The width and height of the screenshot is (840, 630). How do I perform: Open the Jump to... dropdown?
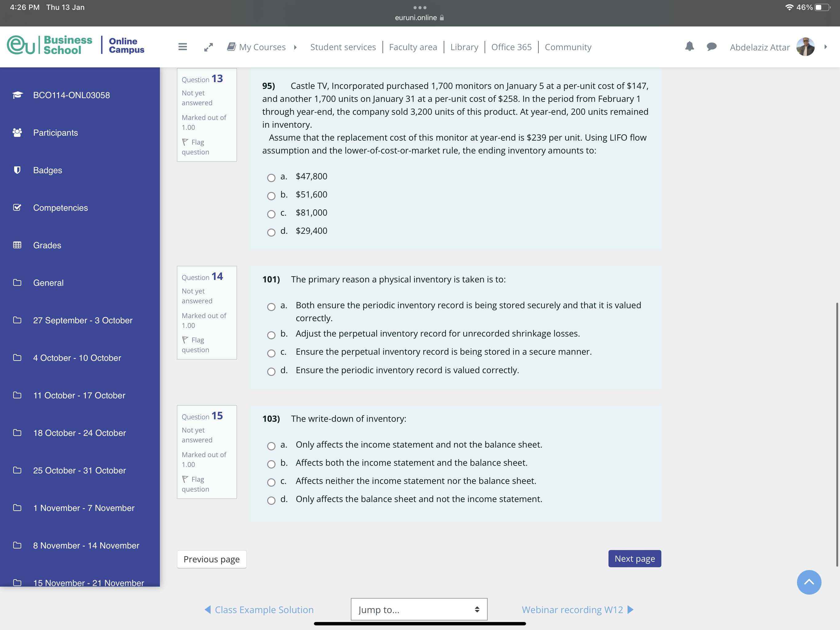(x=419, y=609)
